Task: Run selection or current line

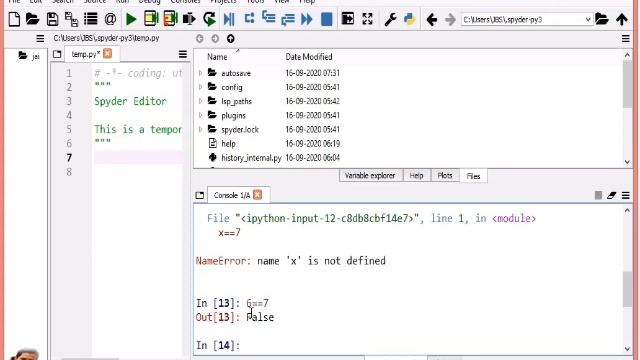Action: click(x=189, y=19)
